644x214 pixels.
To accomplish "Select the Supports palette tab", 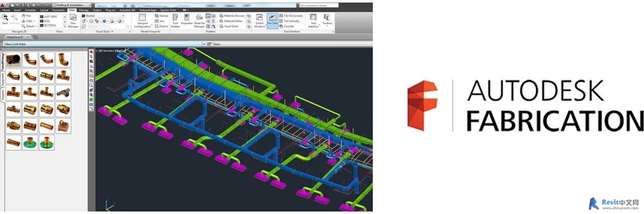I will point(2,95).
